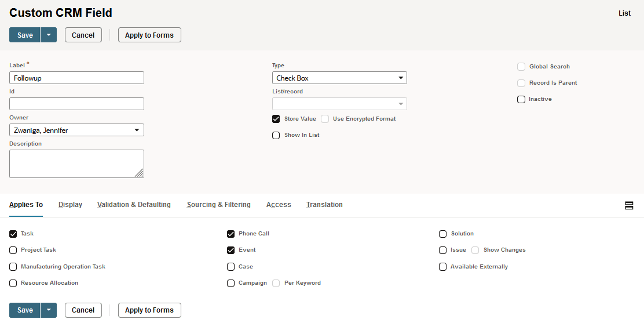Open Sourcing & Filtering tab
The image size is (644, 323).
coord(218,205)
